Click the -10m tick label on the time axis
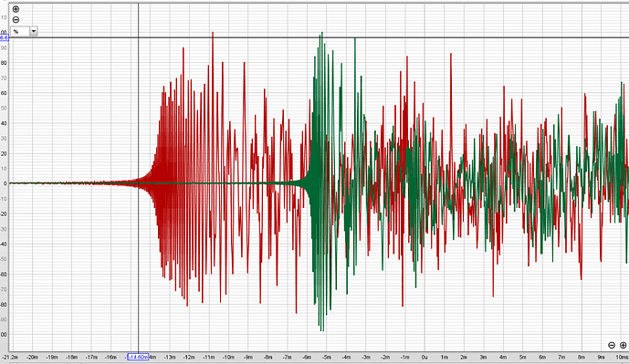Screen dimensions: 629x364 [228, 358]
